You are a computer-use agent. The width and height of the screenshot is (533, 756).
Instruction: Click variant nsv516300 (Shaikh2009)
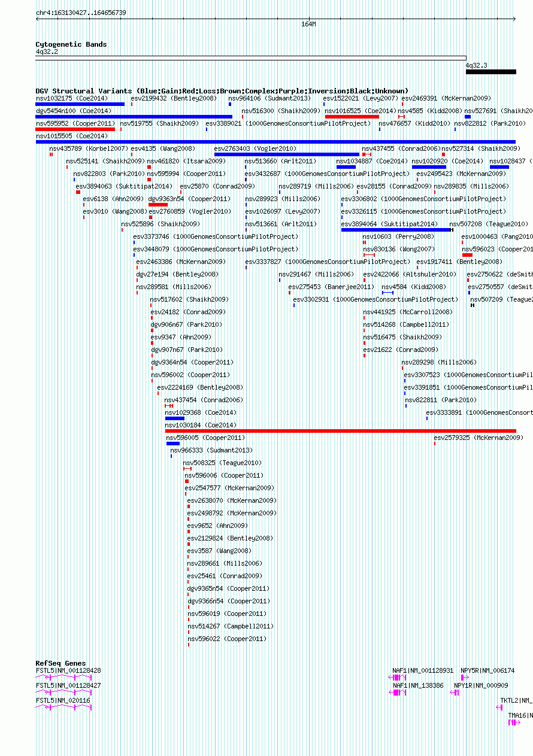coord(281,111)
